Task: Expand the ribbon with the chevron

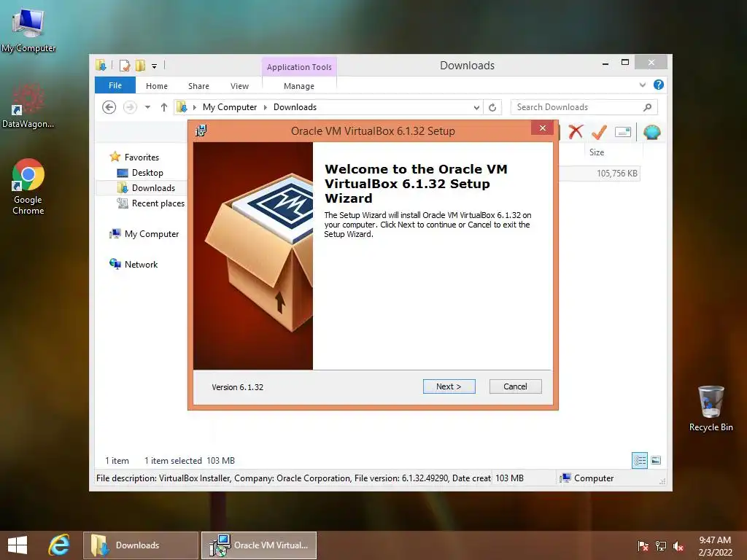Action: [x=643, y=85]
